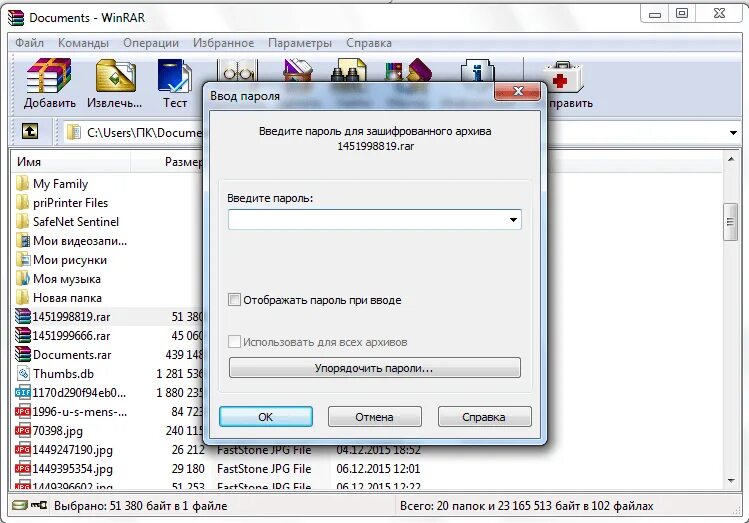Click the Справка button in dialog
The image size is (749, 523).
484,416
